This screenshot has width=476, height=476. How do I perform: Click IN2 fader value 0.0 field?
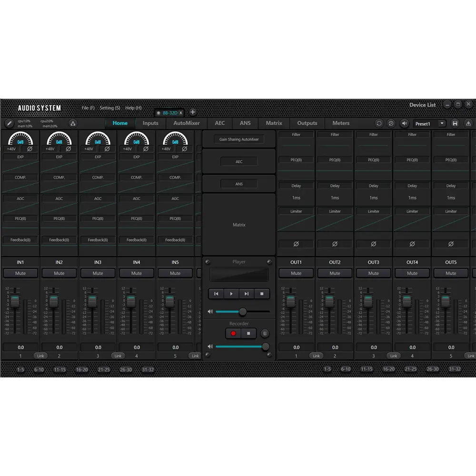(59, 347)
